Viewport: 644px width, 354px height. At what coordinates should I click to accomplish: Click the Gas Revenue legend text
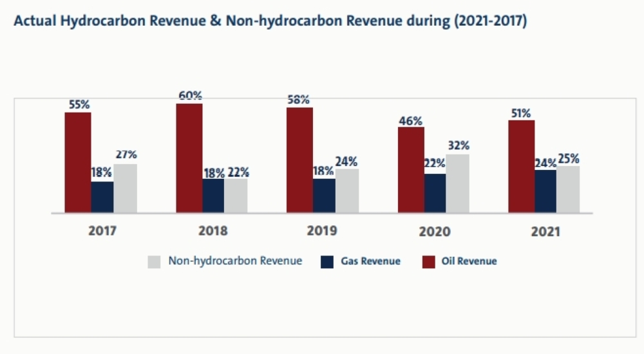[370, 261]
